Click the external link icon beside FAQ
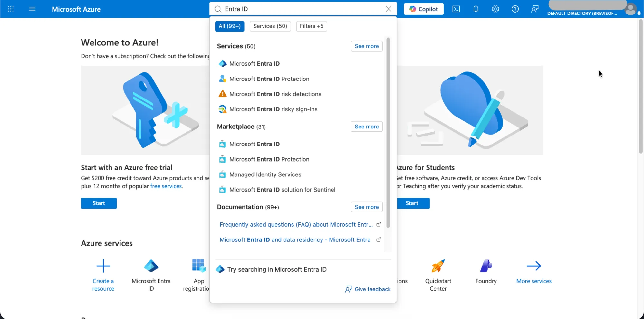 [x=379, y=224]
